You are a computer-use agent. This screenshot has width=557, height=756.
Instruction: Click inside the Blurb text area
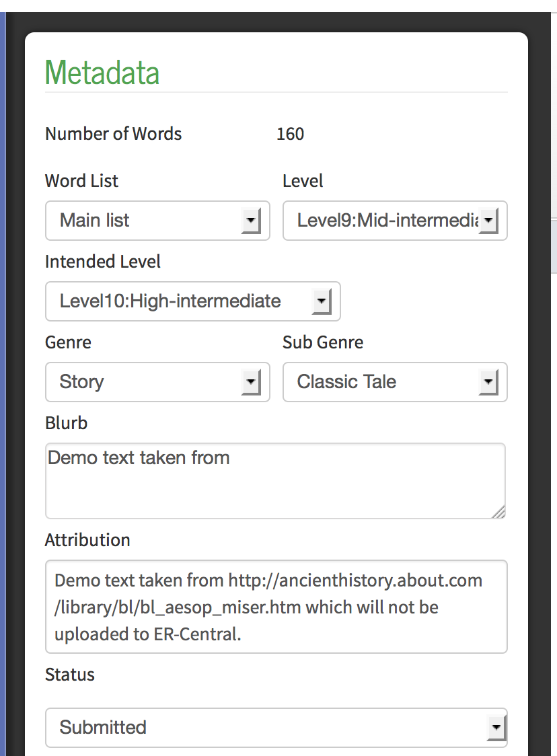(275, 481)
